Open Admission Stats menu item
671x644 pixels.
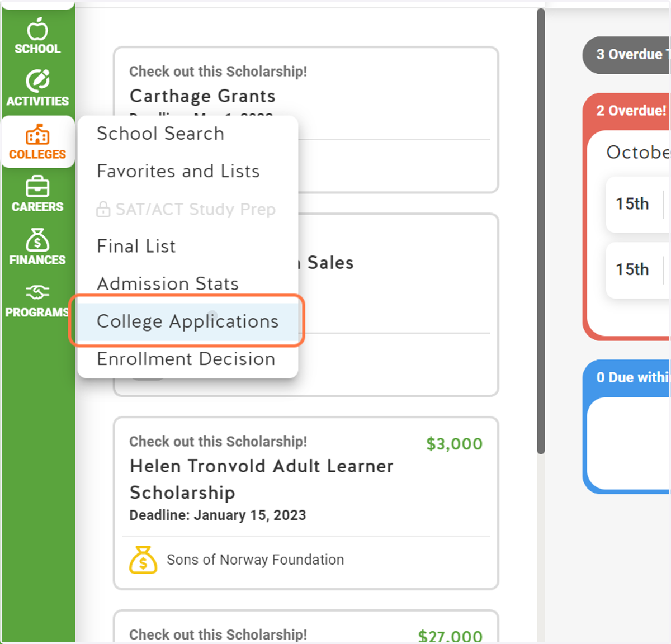(x=188, y=283)
